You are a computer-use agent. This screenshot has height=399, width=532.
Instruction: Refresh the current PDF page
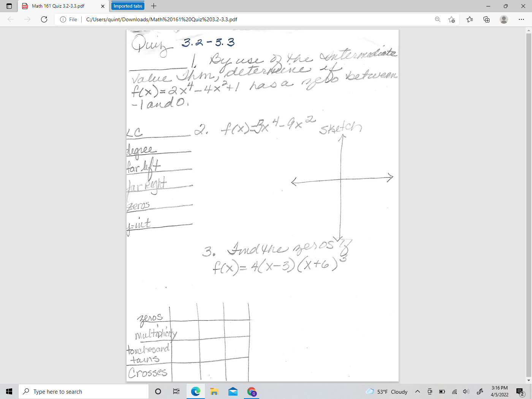point(44,19)
